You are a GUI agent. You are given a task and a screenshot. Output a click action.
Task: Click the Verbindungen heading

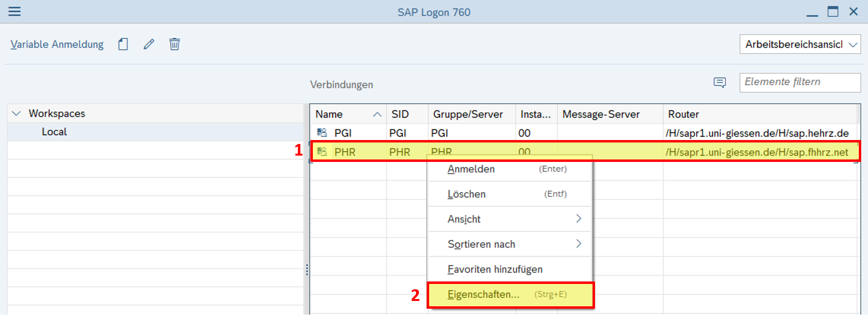tap(342, 85)
